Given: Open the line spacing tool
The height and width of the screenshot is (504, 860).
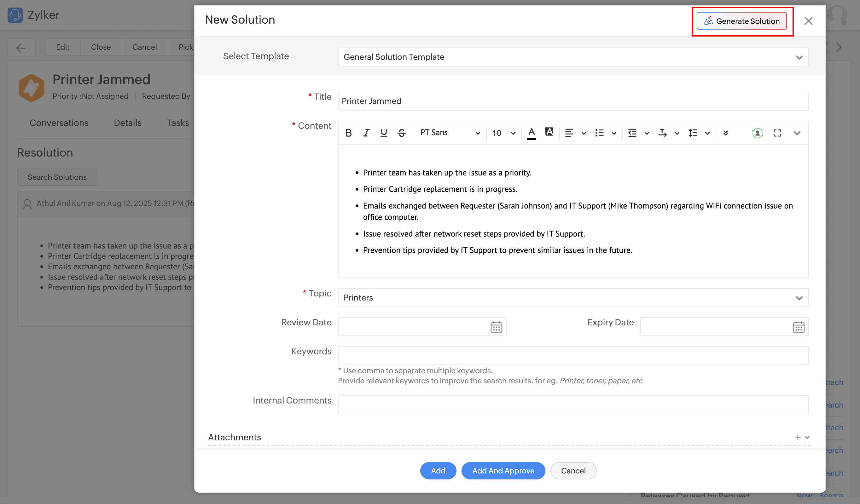Looking at the screenshot, I should click(x=693, y=133).
